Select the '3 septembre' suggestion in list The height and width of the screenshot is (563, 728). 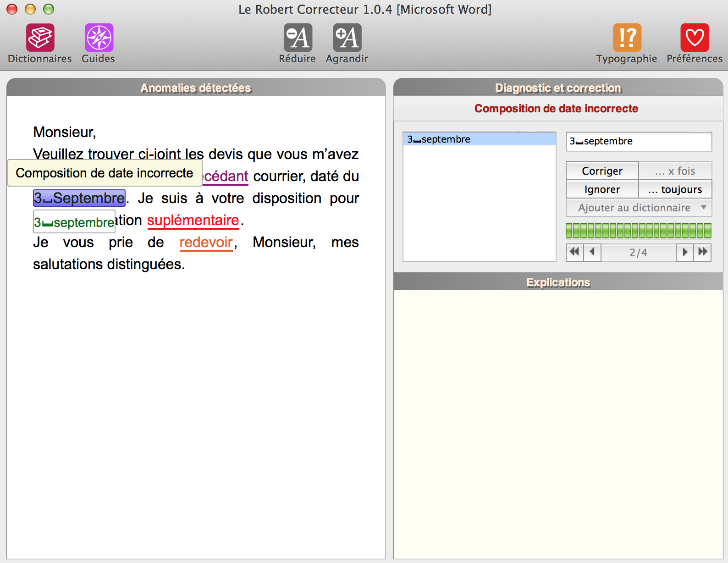pos(480,139)
